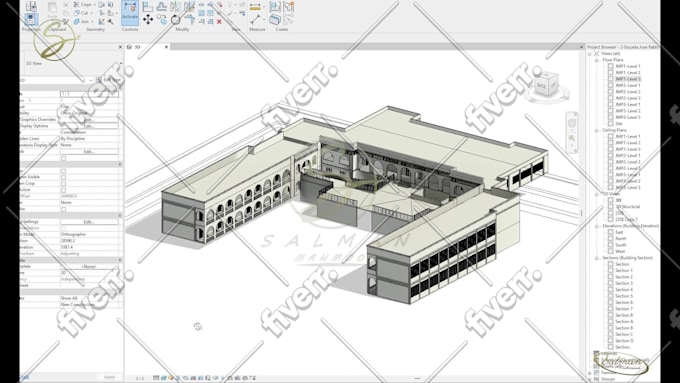Click the Measure Between Two References icon
680x383 pixels.
pyautogui.click(x=255, y=20)
